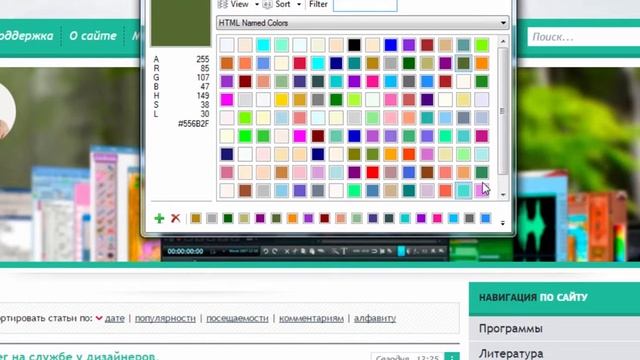Add current color with green plus icon

point(159,218)
